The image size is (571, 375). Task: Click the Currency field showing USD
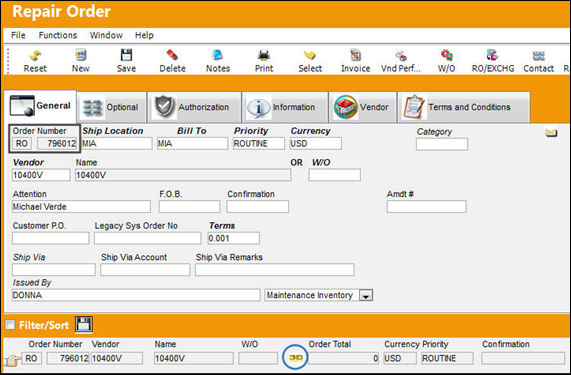[316, 143]
